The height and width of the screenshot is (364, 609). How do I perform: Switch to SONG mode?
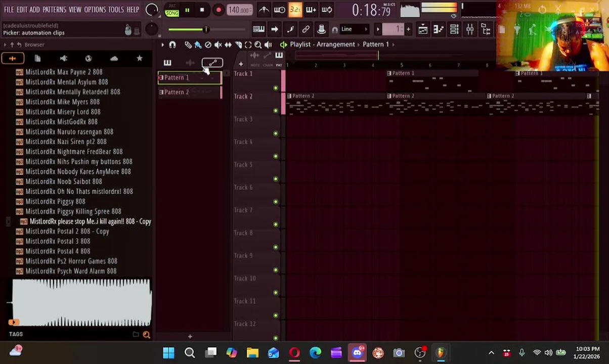(172, 13)
